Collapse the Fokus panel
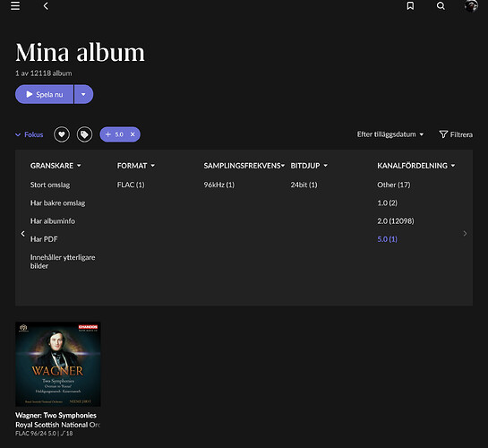 pos(30,134)
